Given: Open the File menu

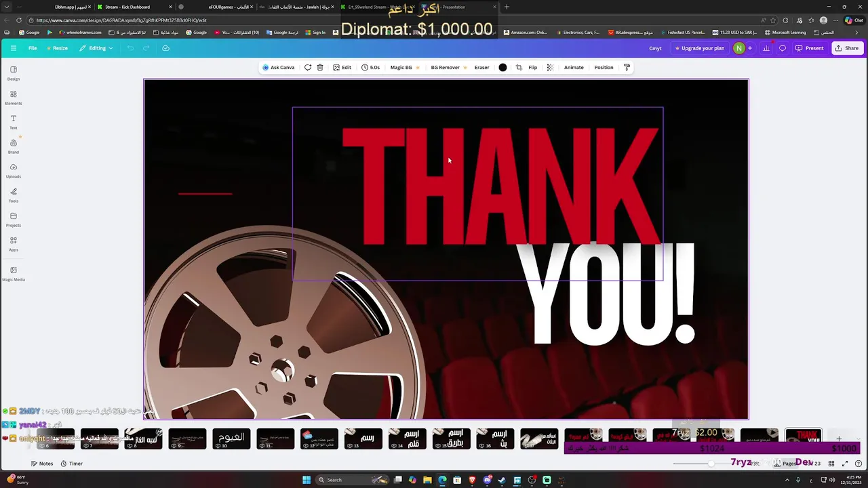Looking at the screenshot, I should coord(33,48).
